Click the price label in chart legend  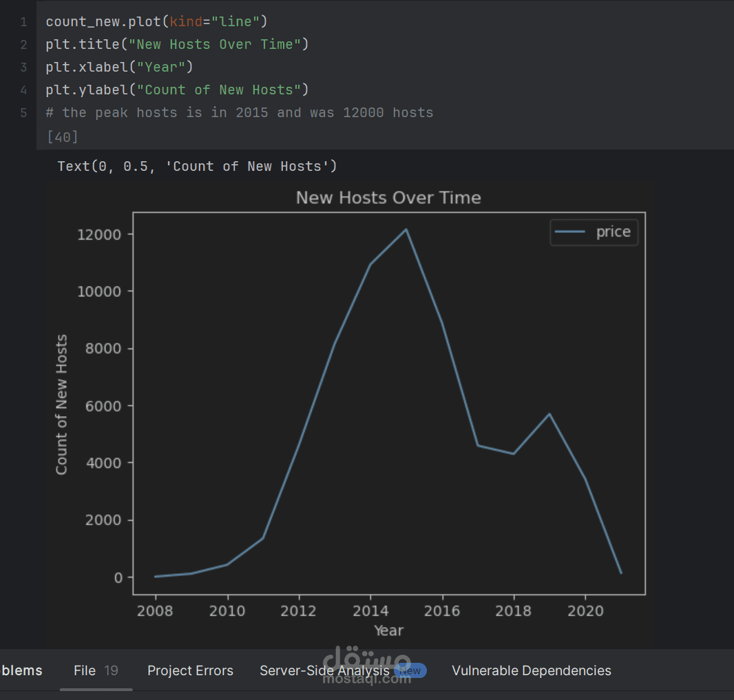pyautogui.click(x=613, y=232)
